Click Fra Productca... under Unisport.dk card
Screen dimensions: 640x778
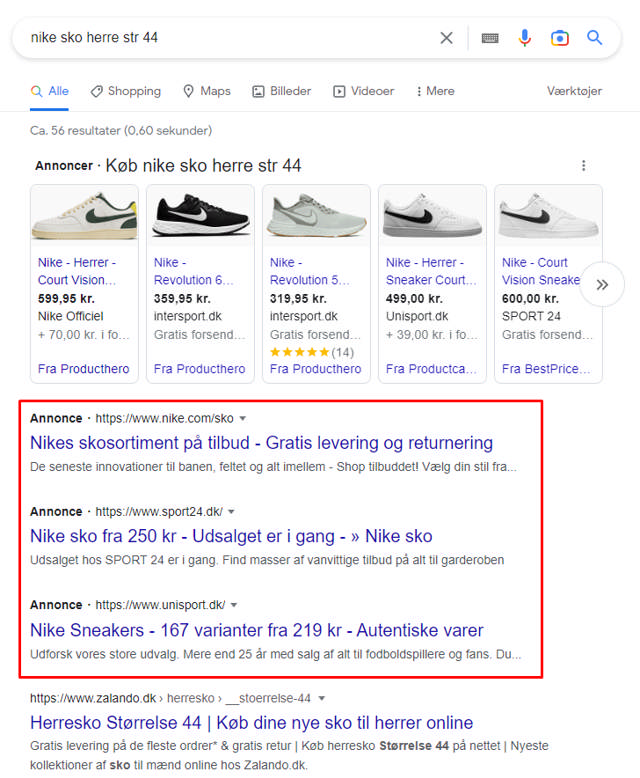(x=431, y=369)
